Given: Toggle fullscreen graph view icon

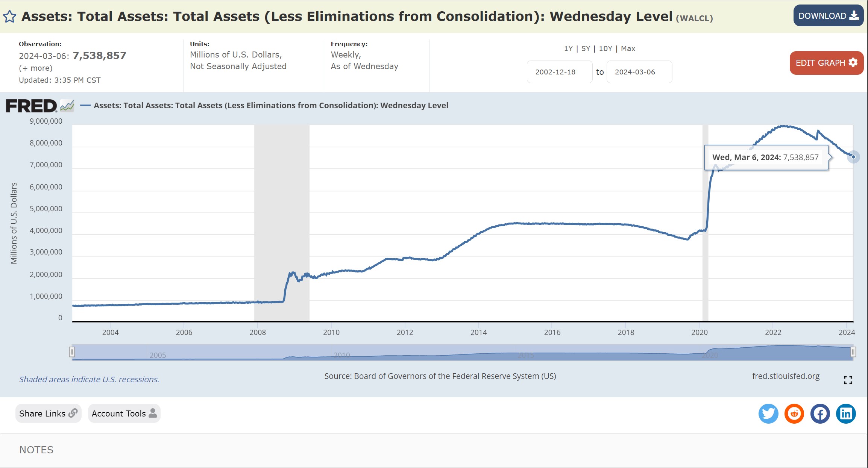Looking at the screenshot, I should tap(848, 380).
